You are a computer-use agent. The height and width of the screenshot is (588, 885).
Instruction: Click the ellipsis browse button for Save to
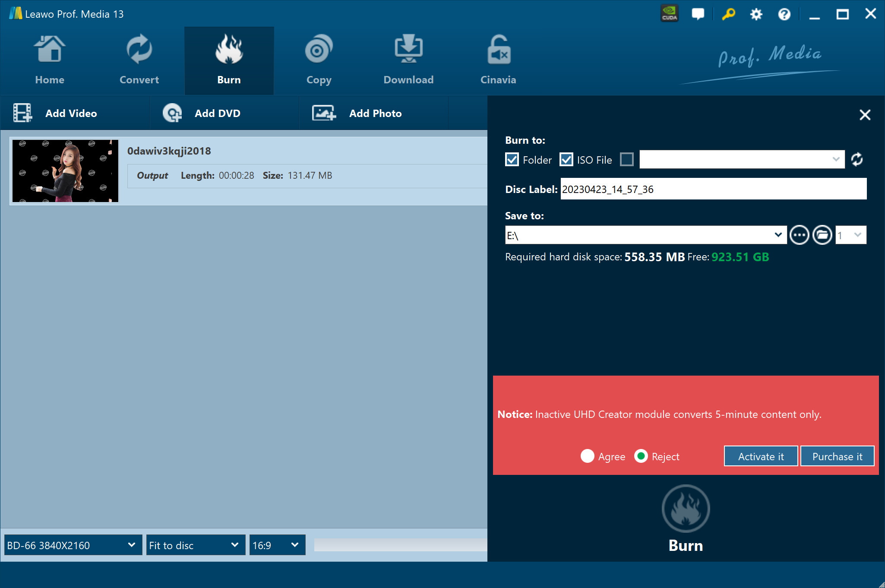tap(799, 235)
